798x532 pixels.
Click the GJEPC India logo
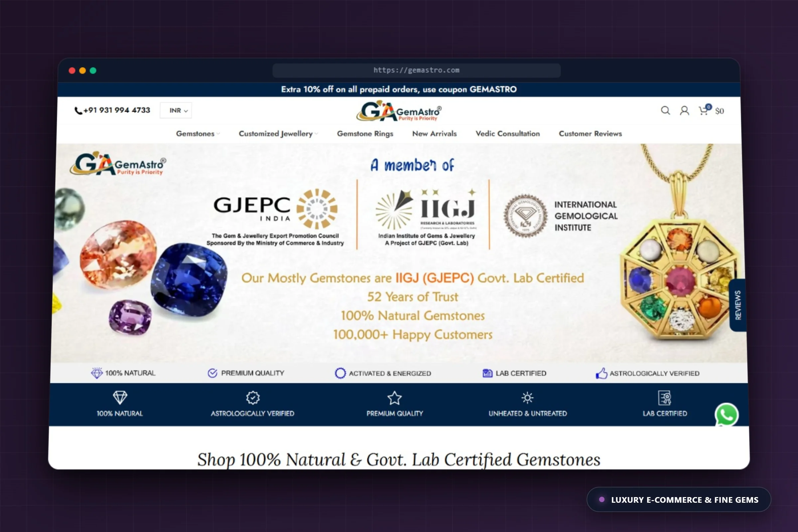(275, 209)
